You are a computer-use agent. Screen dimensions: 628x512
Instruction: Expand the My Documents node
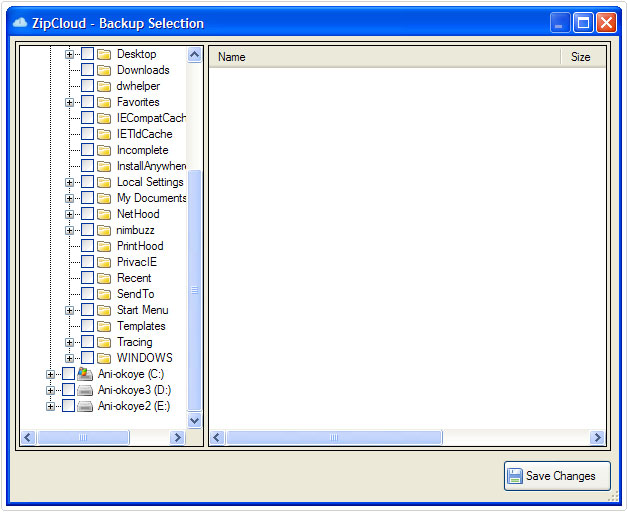(x=69, y=198)
